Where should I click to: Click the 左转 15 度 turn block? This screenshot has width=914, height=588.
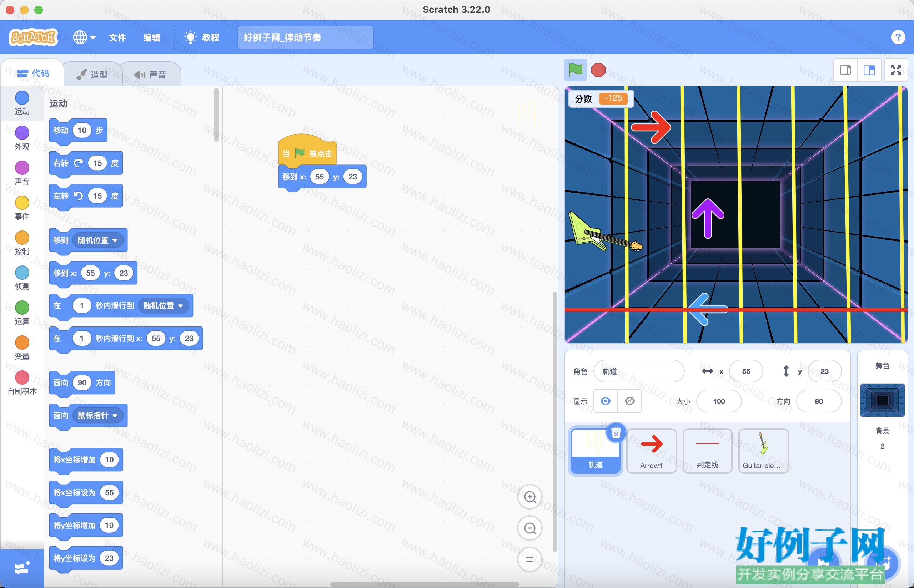pos(86,196)
